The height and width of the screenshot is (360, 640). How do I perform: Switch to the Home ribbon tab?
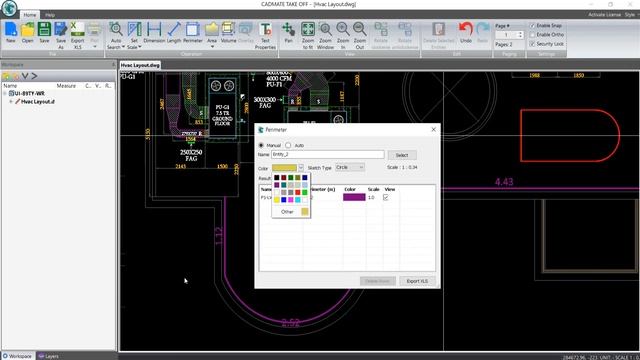point(29,15)
